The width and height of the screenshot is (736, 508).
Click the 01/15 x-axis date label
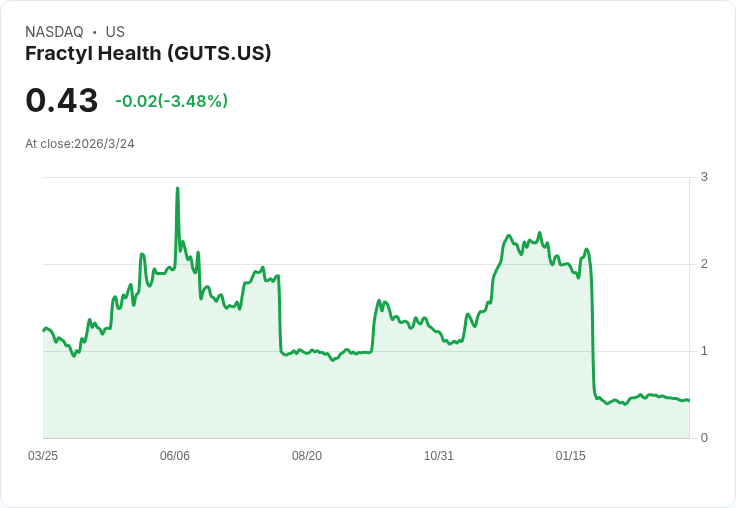click(x=570, y=456)
